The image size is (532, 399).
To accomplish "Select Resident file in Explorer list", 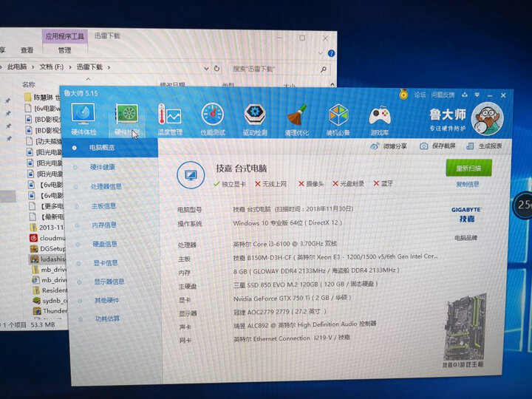I will 50,290.
